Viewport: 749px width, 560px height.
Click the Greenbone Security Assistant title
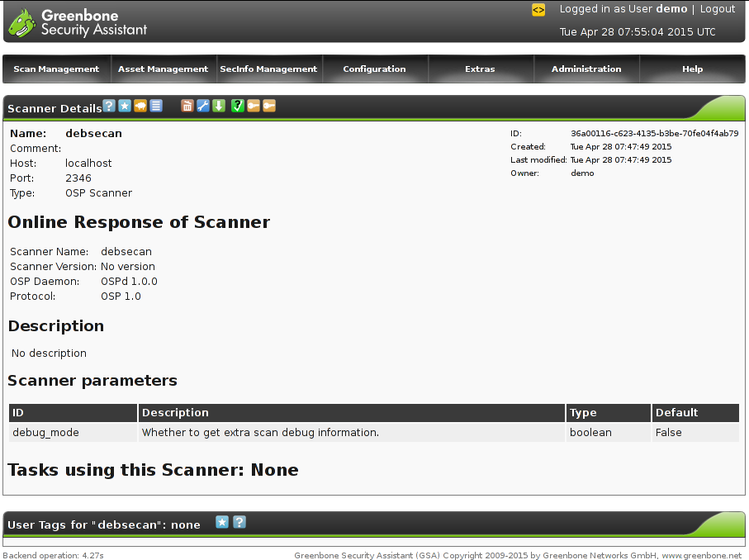[x=94, y=22]
